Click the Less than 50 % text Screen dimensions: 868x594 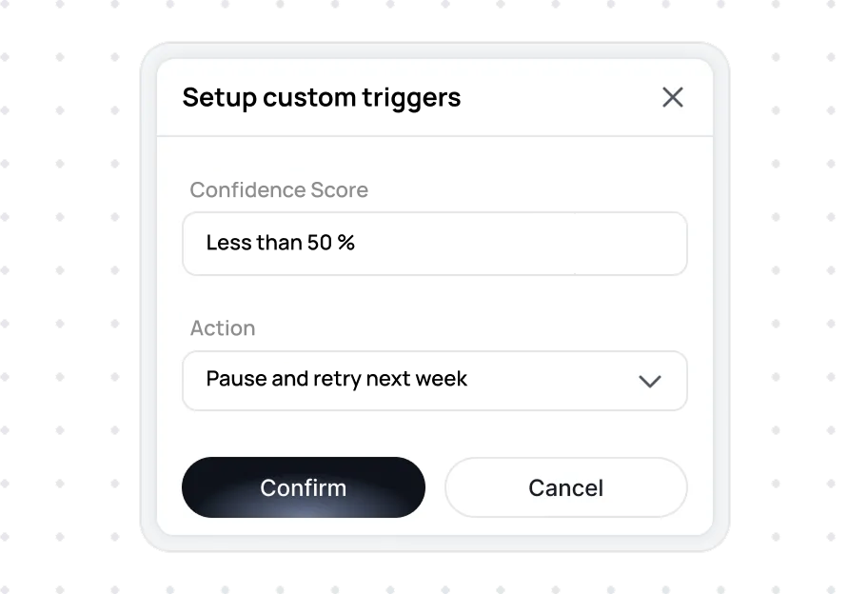coord(280,243)
